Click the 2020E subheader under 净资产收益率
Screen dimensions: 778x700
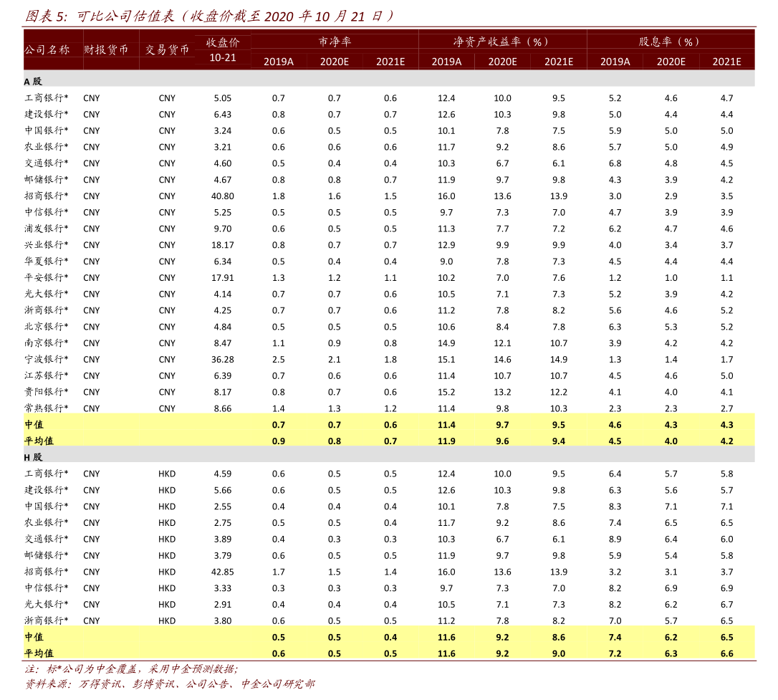pyautogui.click(x=502, y=62)
